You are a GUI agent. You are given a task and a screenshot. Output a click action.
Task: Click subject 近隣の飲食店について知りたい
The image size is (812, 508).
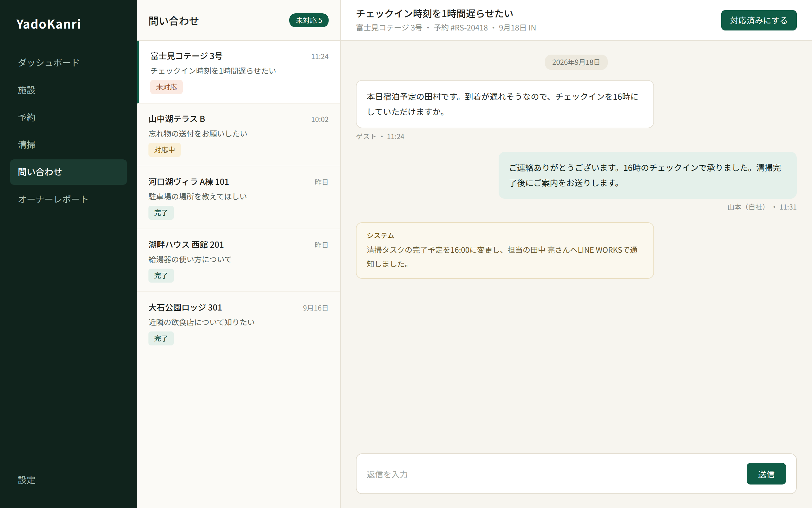201,322
